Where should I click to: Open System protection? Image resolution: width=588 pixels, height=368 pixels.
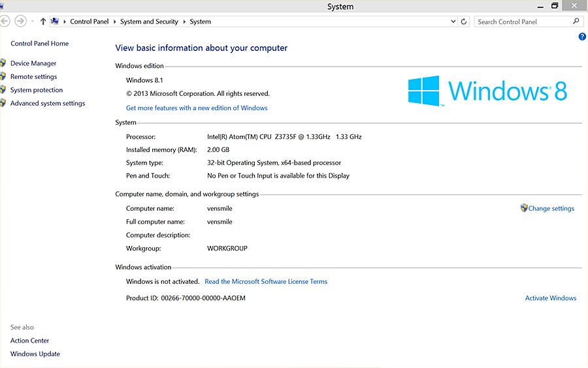[37, 90]
